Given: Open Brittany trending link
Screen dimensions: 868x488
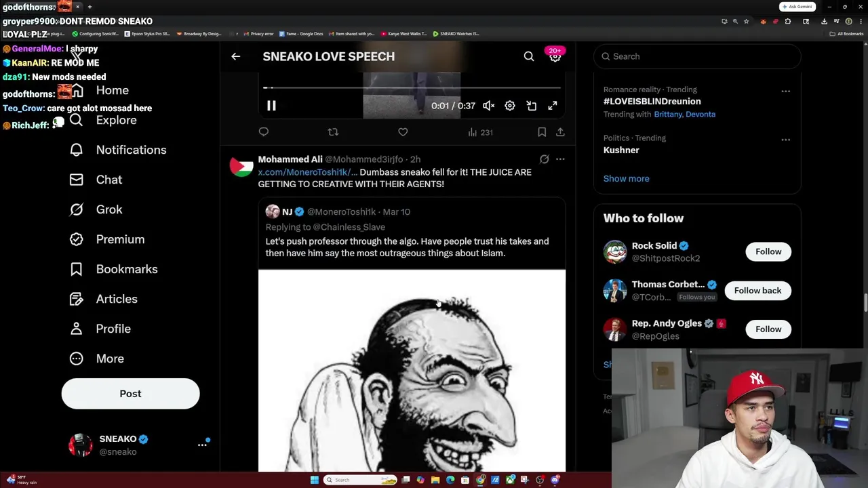Looking at the screenshot, I should [x=668, y=114].
